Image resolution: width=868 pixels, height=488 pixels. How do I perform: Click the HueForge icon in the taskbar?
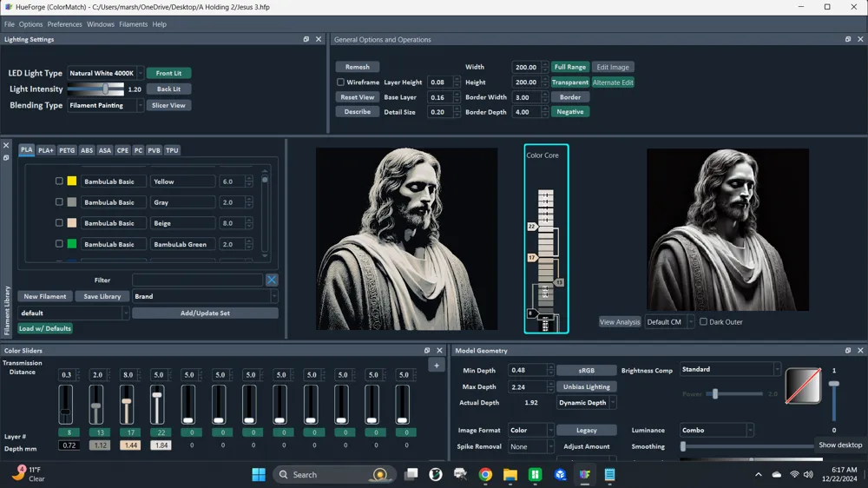point(584,475)
